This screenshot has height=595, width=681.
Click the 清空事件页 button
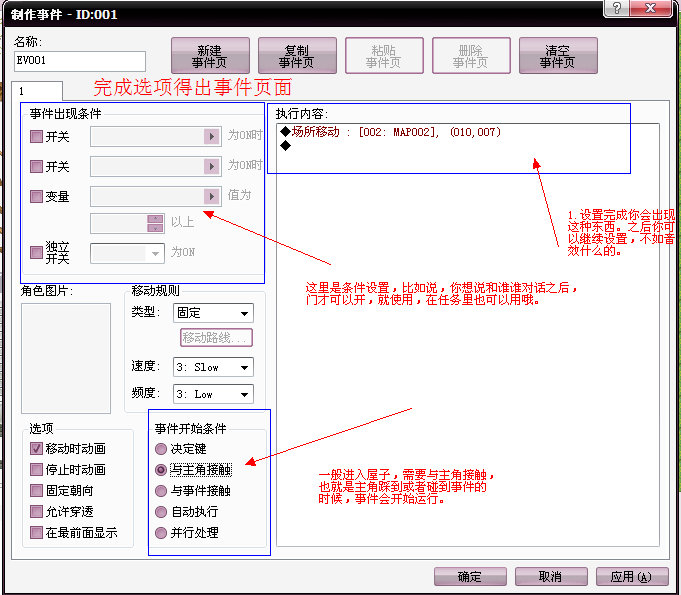coord(558,56)
